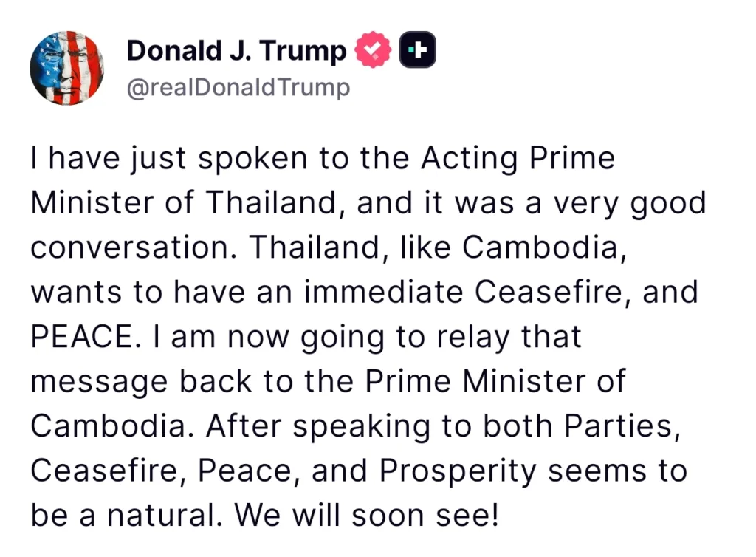Open the Donald J. Trump display name
The width and height of the screenshot is (756, 557).
click(x=236, y=50)
